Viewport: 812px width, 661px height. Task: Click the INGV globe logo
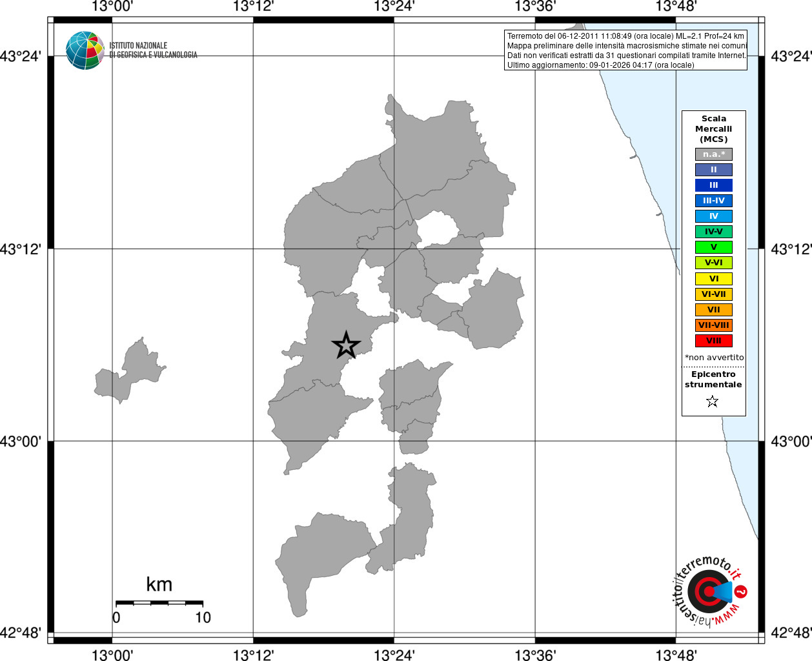coord(85,50)
